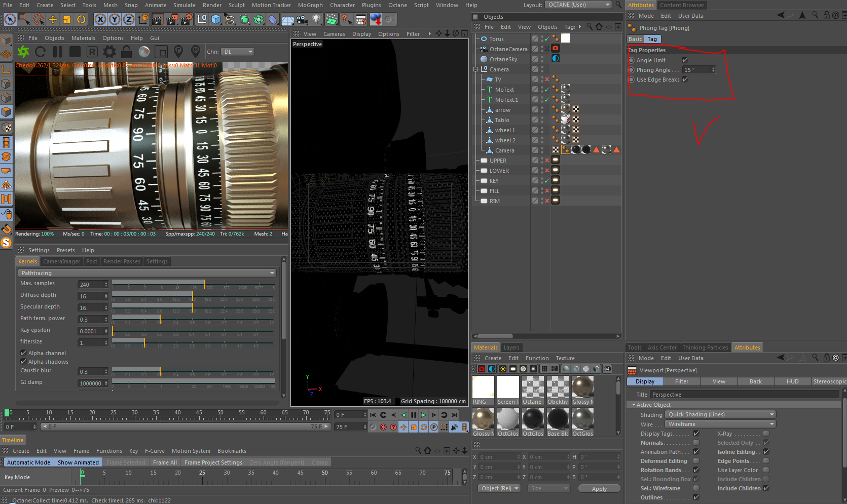
Task: Toggle Display Tags checkbox
Action: [x=696, y=434]
